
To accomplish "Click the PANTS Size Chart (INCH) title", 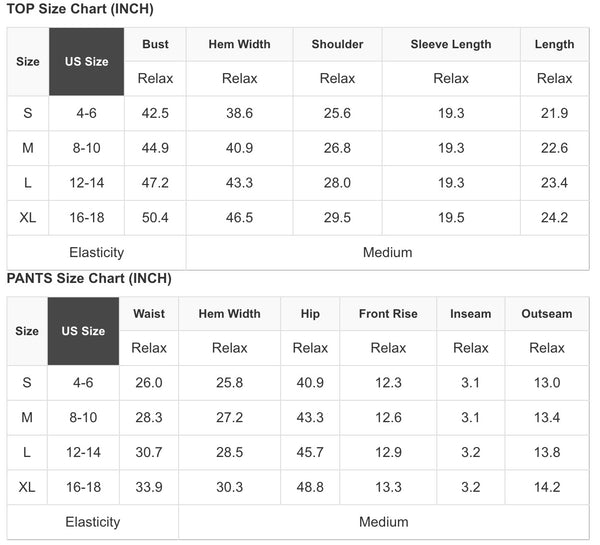I will point(89,278).
